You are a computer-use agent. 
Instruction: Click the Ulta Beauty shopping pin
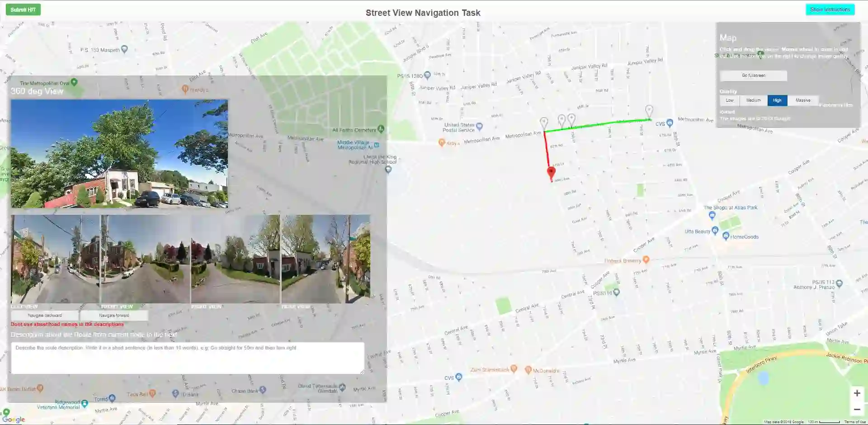coord(715,231)
